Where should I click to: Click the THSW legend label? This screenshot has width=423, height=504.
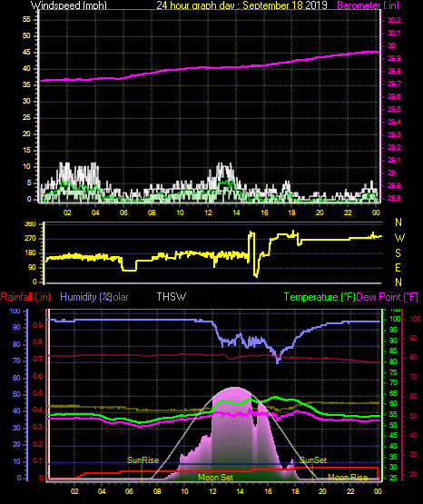[172, 297]
